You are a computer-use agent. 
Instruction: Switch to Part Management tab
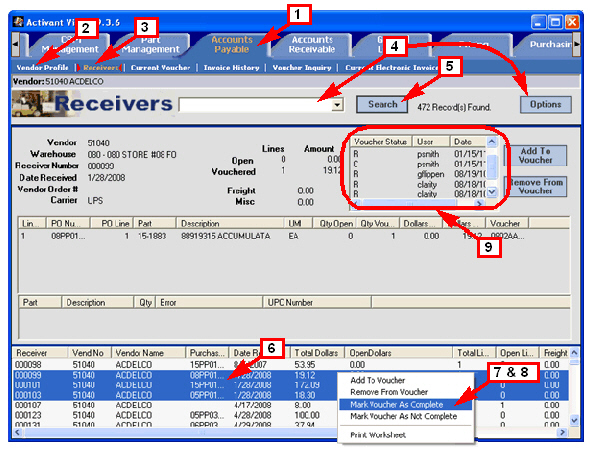tap(151, 44)
